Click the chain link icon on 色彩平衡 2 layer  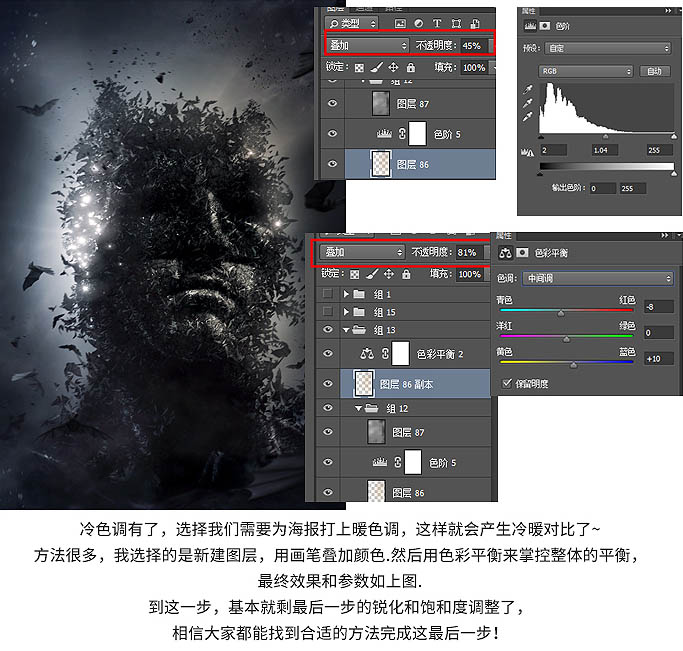pos(385,354)
